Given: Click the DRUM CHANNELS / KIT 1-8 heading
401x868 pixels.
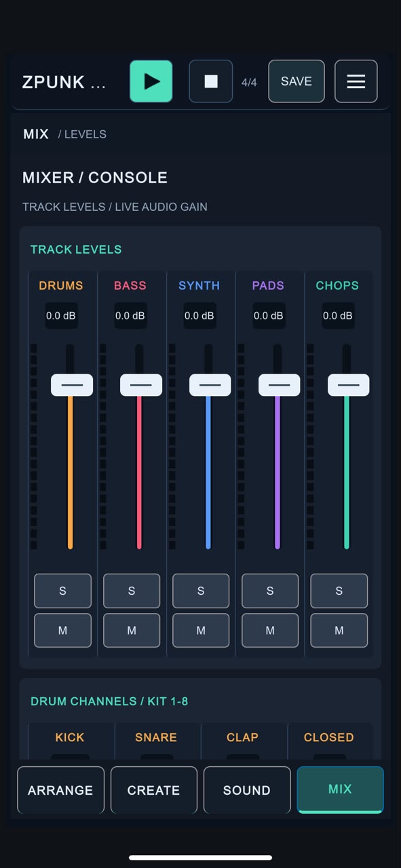Looking at the screenshot, I should click(109, 701).
